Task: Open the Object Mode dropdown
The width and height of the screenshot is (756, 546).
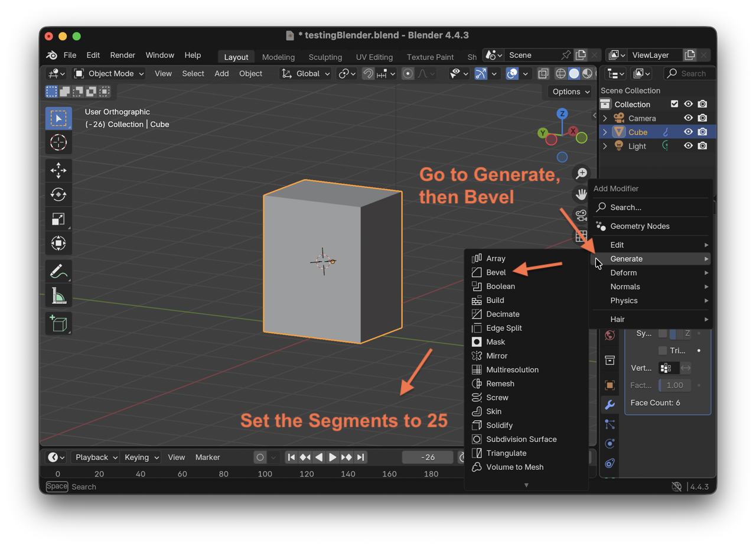Action: tap(109, 73)
